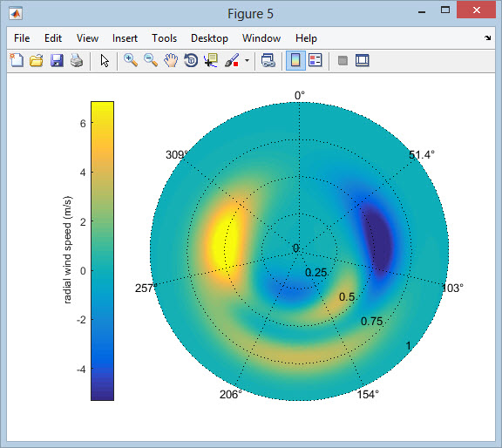Save the figure using the floppy icon
This screenshot has width=502, height=448.
[57, 60]
